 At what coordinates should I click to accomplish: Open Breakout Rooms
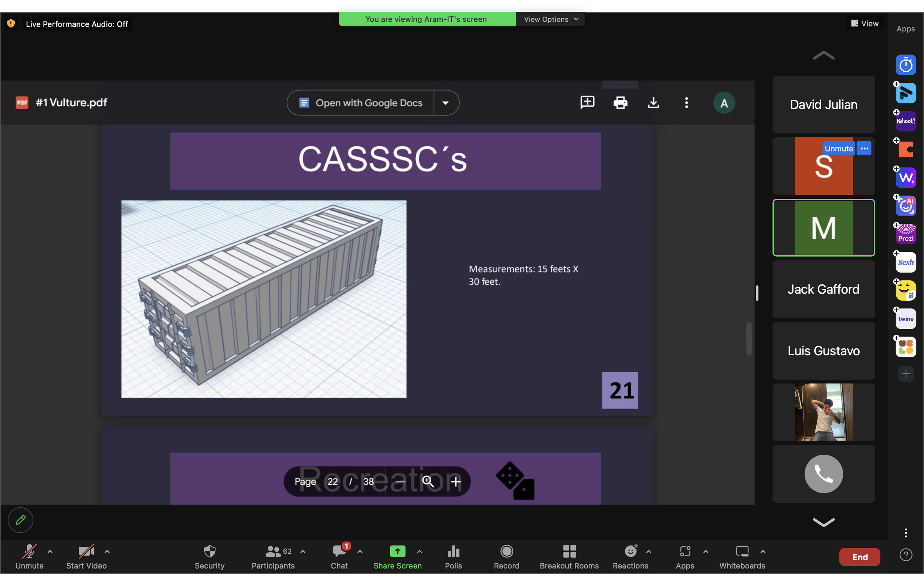click(x=569, y=557)
